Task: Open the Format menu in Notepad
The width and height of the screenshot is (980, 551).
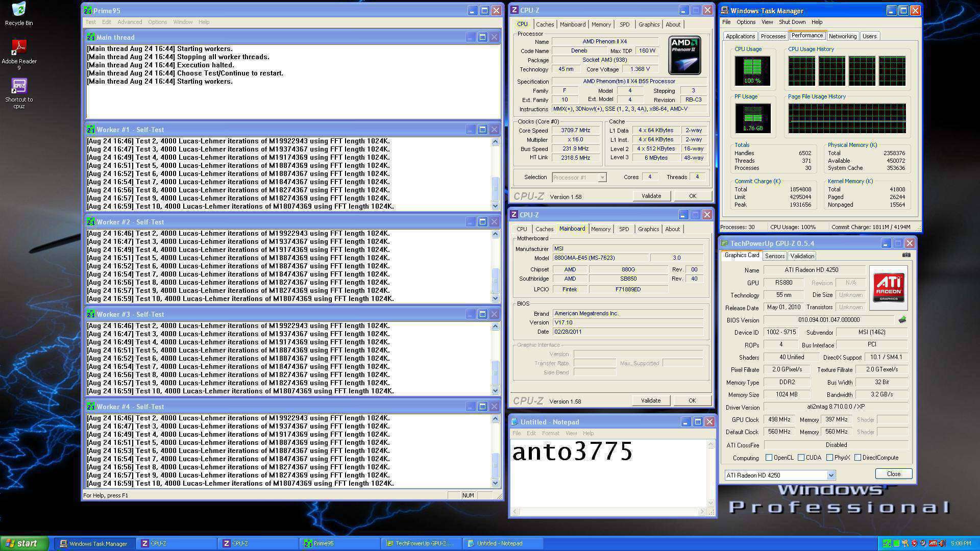Action: pyautogui.click(x=550, y=433)
